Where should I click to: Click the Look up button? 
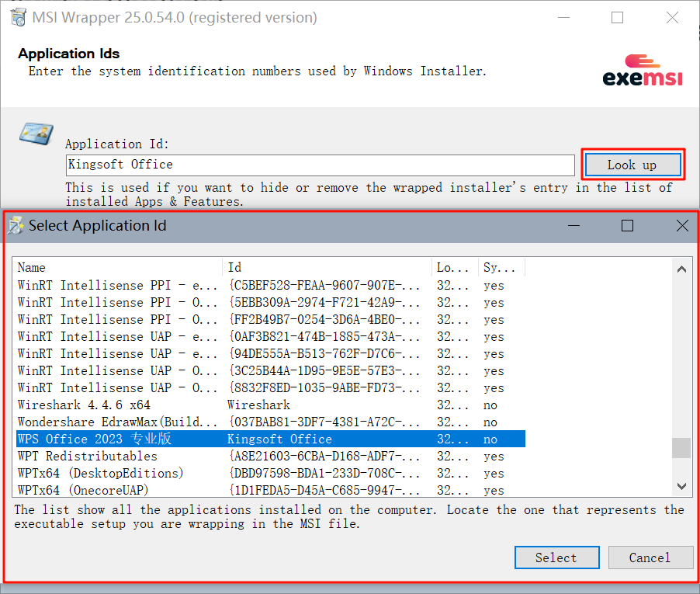pyautogui.click(x=632, y=165)
